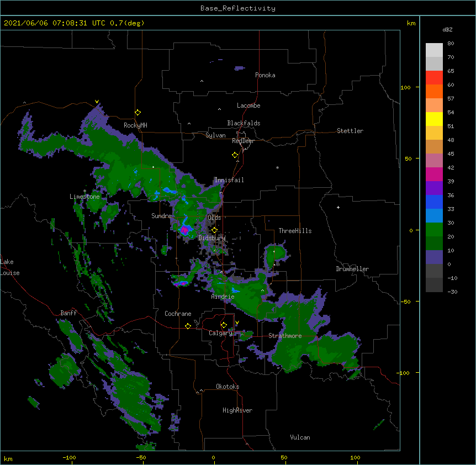
Task: Click the Limestone label
Action: point(84,197)
